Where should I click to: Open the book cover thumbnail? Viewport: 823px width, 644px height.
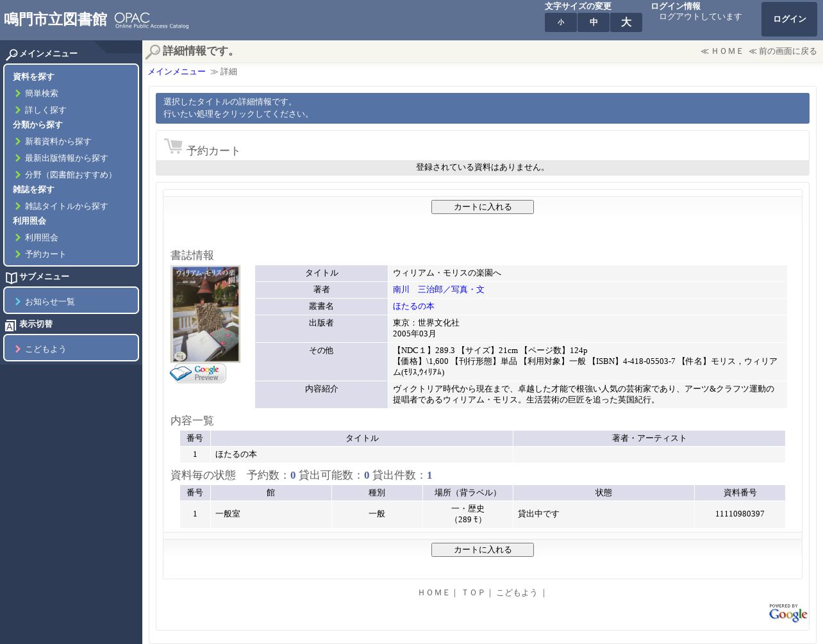point(205,314)
